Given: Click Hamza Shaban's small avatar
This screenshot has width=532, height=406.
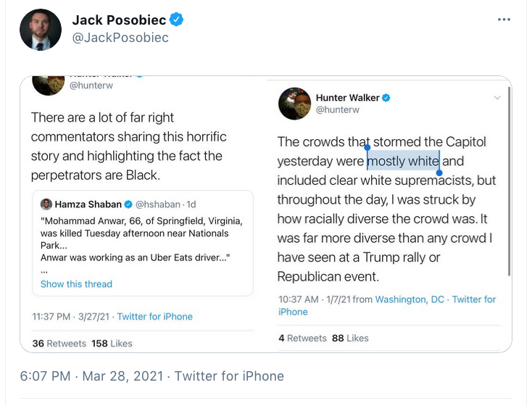Looking at the screenshot, I should coord(46,204).
